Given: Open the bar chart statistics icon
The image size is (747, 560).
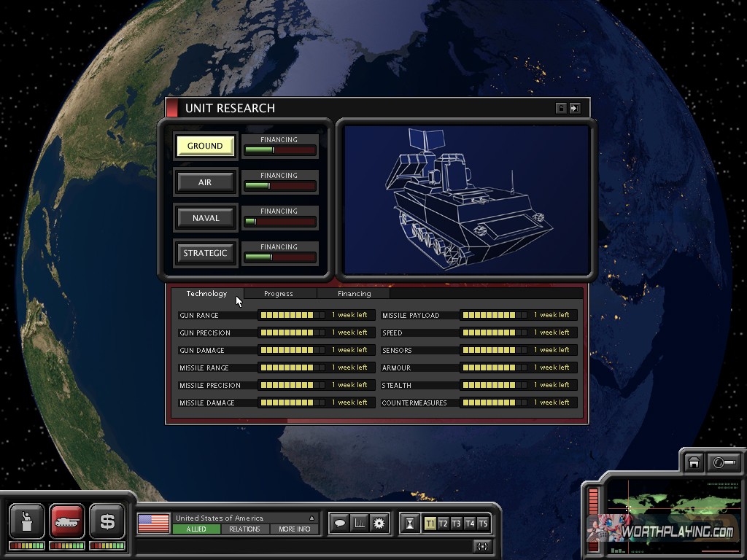Looking at the screenshot, I should pos(359,523).
